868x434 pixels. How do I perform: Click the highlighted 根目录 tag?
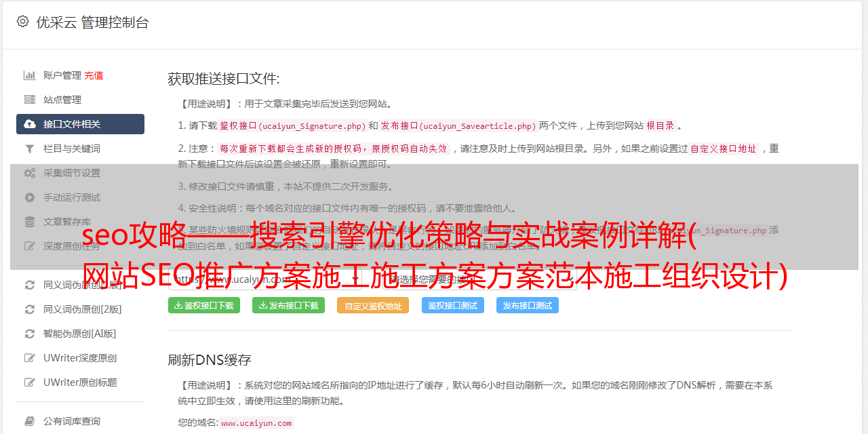click(660, 126)
